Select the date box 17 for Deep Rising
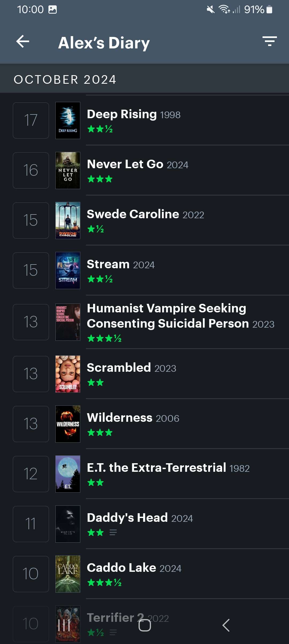 (x=31, y=120)
